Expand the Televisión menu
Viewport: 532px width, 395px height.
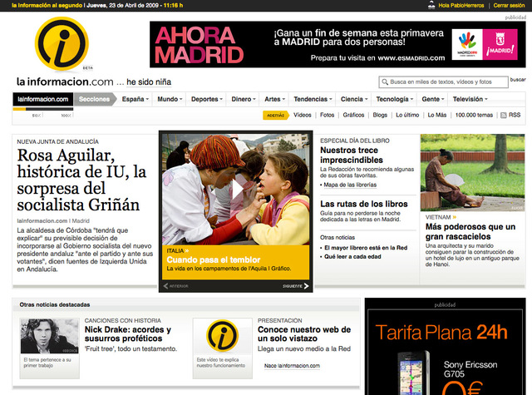[x=470, y=99]
